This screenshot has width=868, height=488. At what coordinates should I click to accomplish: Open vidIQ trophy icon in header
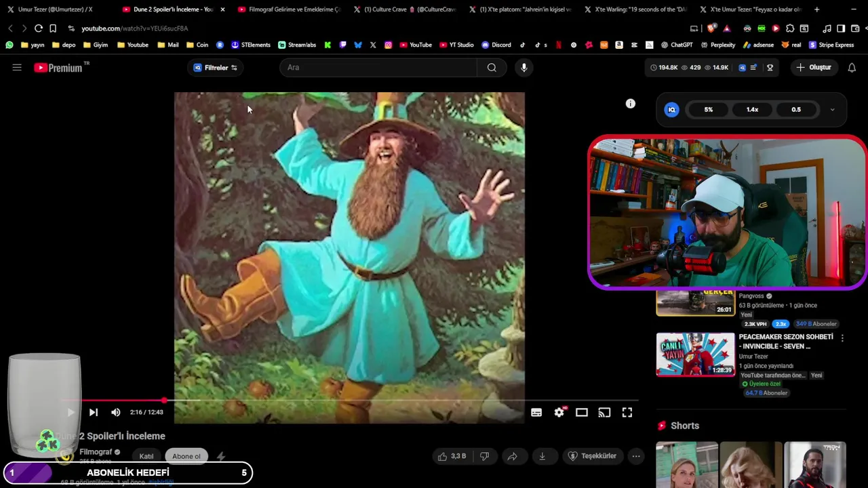click(770, 68)
